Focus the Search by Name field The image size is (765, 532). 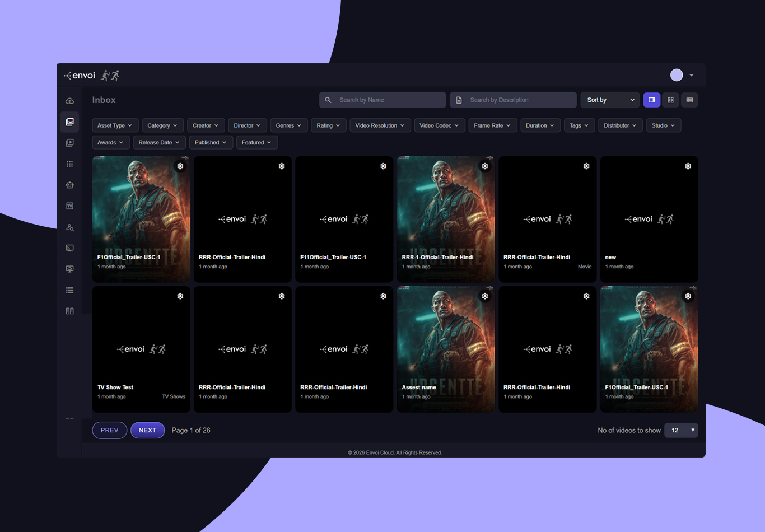(x=382, y=100)
